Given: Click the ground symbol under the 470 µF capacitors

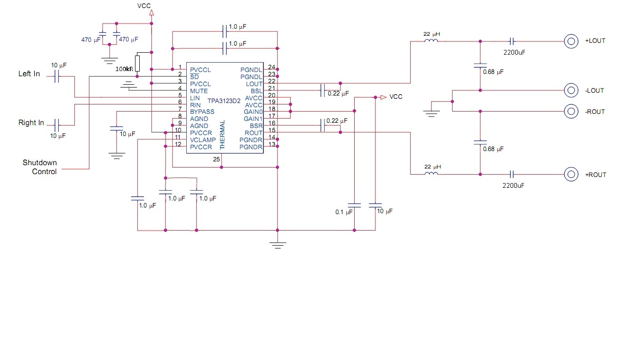Looking at the screenshot, I should (110, 60).
